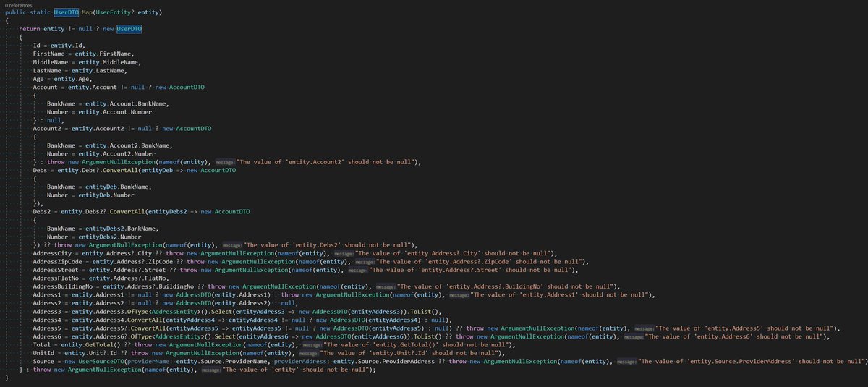Click 'Debs2 = entity.Debs2?.ConvertAll' line

click(x=142, y=213)
